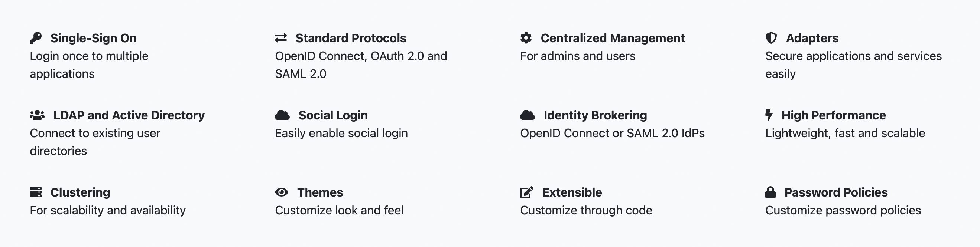Click the cloud icon beside Identity Brokering
Viewport: 980px width, 247px height.
point(528,115)
